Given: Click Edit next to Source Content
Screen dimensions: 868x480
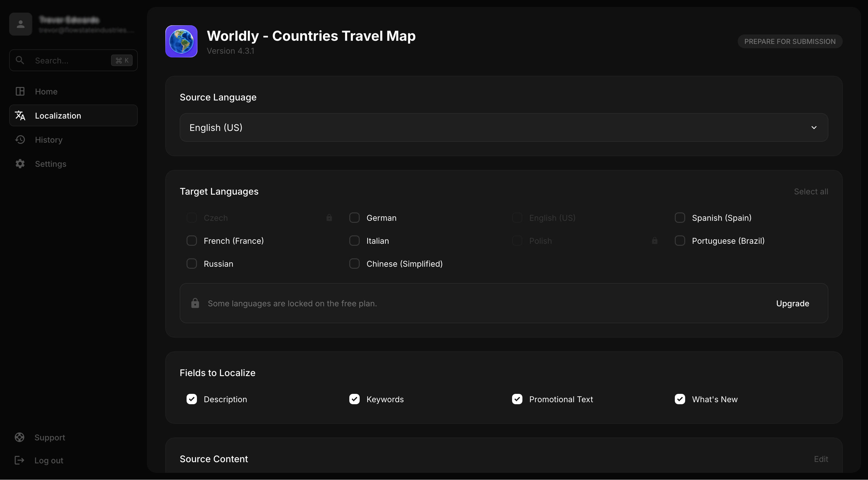Looking at the screenshot, I should coord(821,459).
